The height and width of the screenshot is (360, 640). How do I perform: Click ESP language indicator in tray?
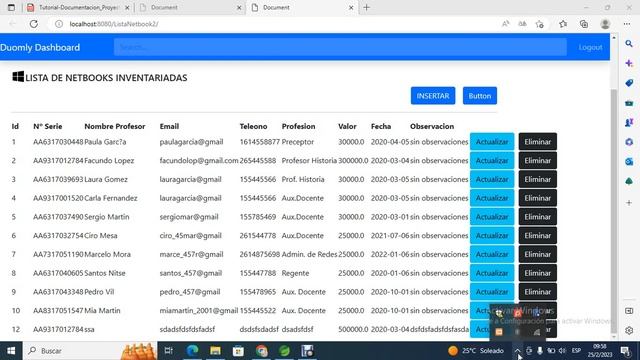[576, 351]
